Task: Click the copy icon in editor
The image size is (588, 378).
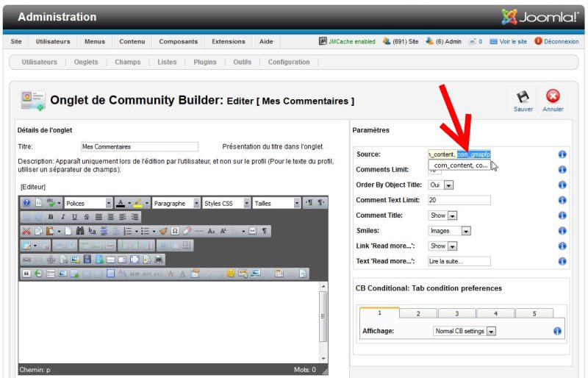Action: 38,231
